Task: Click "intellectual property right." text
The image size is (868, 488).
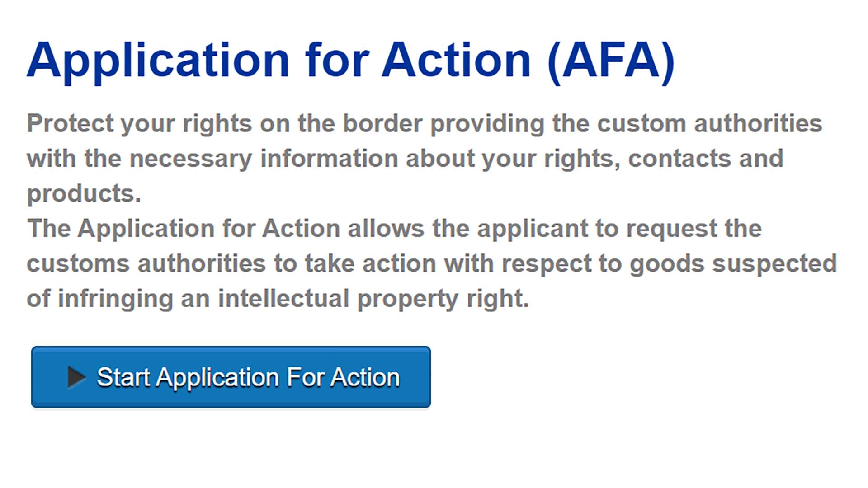Action: [373, 299]
